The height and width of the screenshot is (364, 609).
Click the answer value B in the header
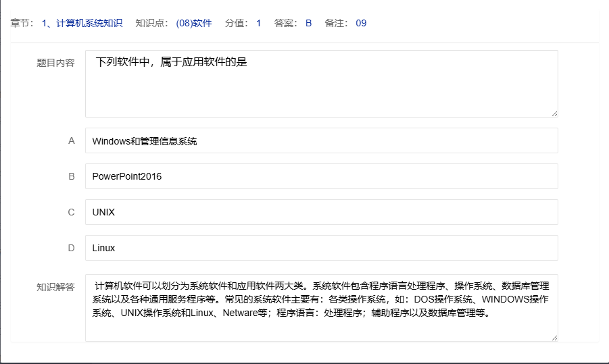308,23
